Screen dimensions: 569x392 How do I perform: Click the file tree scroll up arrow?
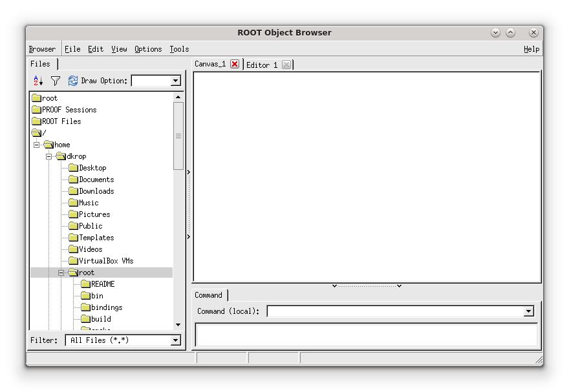(178, 97)
